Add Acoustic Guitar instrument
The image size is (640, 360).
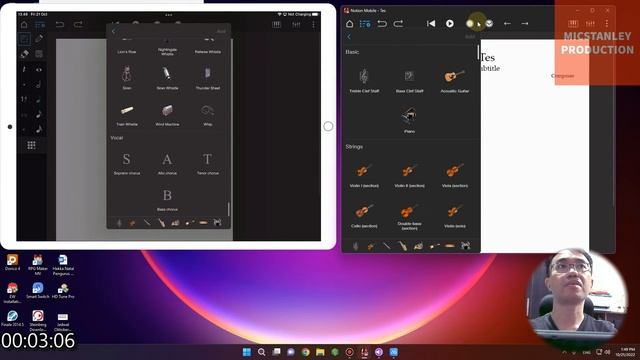click(455, 80)
